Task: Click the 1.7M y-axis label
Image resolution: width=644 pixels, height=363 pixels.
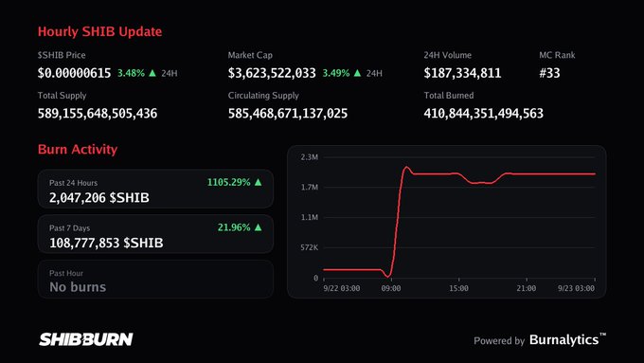Action: [x=310, y=188]
